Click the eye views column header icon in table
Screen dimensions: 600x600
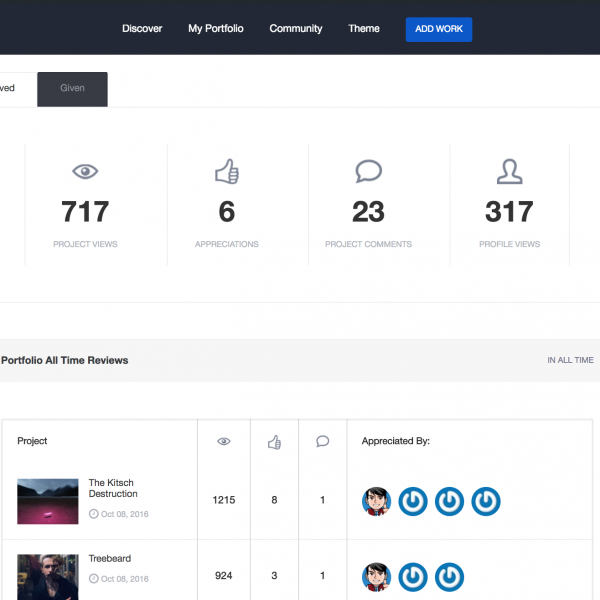coord(224,441)
